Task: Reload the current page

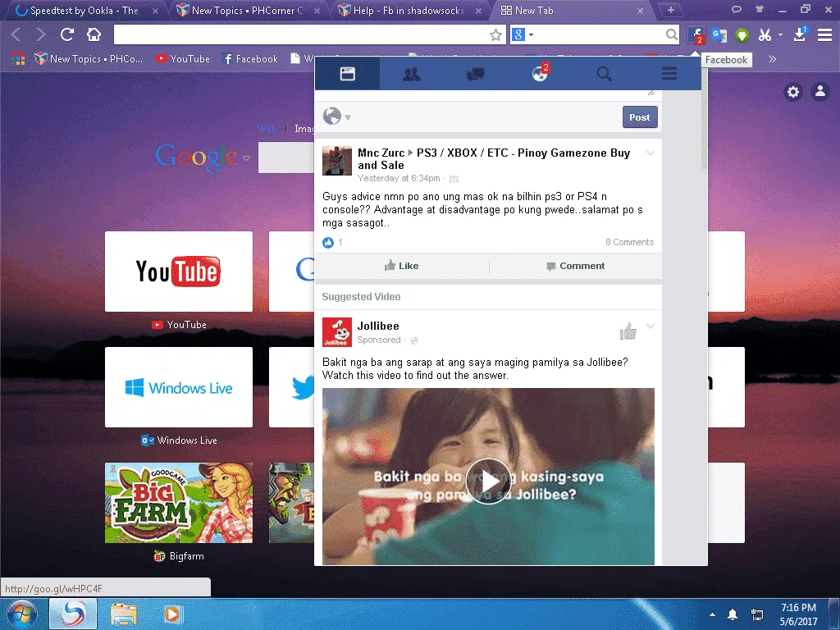Action: 67,34
